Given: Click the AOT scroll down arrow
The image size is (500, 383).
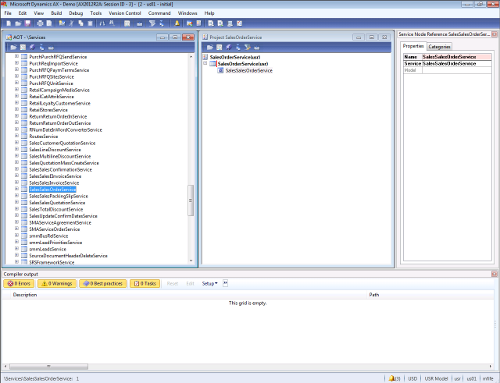Looking at the screenshot, I should tap(191, 261).
